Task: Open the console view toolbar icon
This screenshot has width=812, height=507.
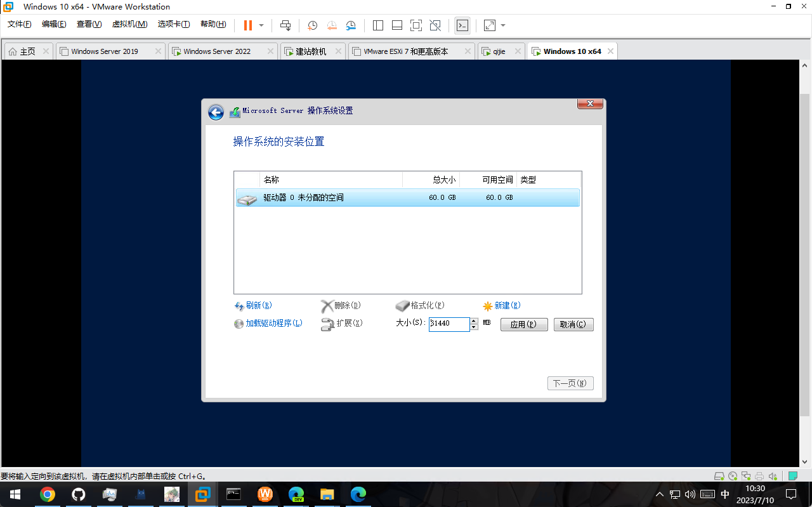Action: pyautogui.click(x=462, y=25)
